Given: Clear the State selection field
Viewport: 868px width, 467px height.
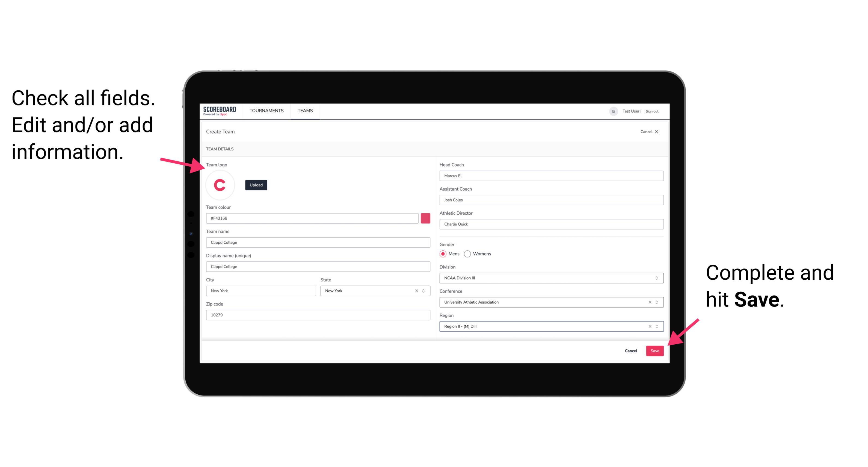Looking at the screenshot, I should point(416,290).
